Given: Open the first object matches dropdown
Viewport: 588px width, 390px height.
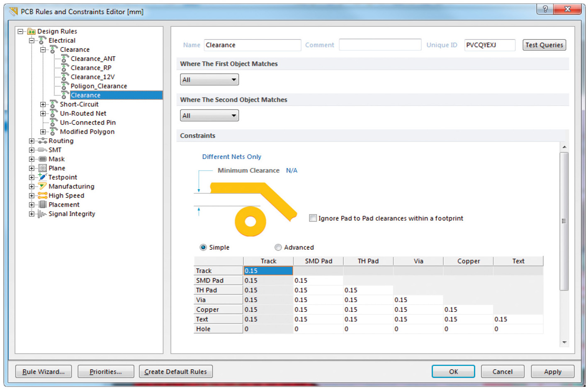Looking at the screenshot, I should 209,80.
